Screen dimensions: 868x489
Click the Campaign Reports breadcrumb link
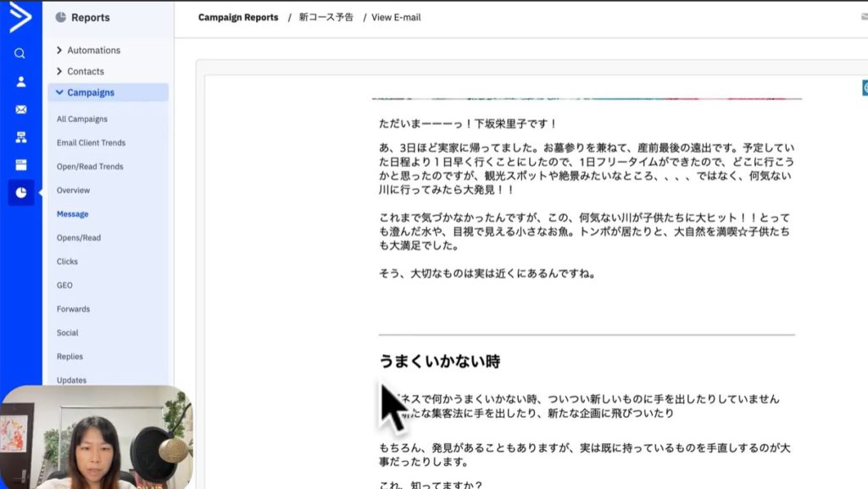click(238, 18)
